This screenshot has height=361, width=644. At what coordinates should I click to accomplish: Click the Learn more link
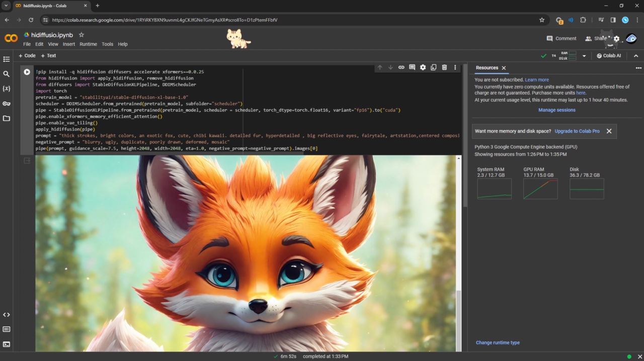[x=537, y=80]
